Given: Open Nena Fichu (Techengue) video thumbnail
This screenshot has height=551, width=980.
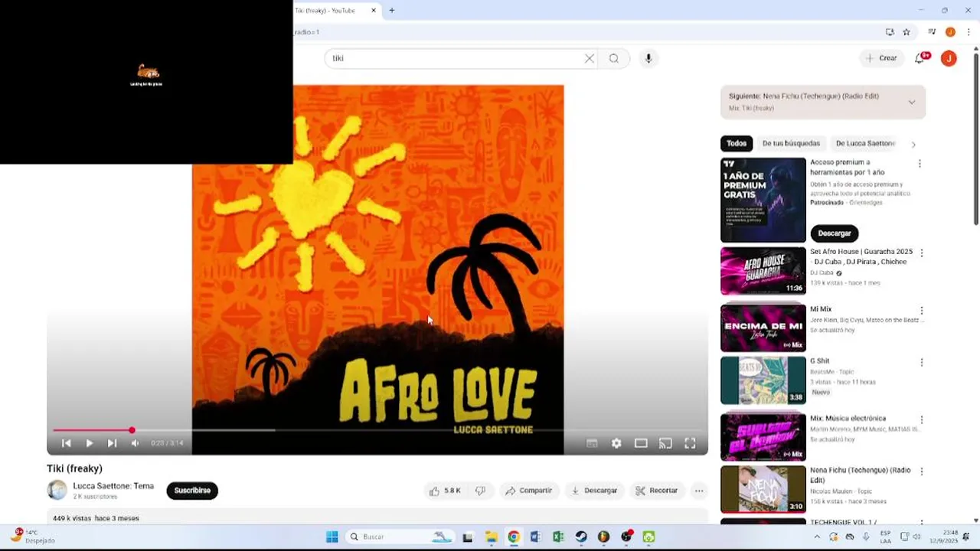Looking at the screenshot, I should (x=763, y=489).
